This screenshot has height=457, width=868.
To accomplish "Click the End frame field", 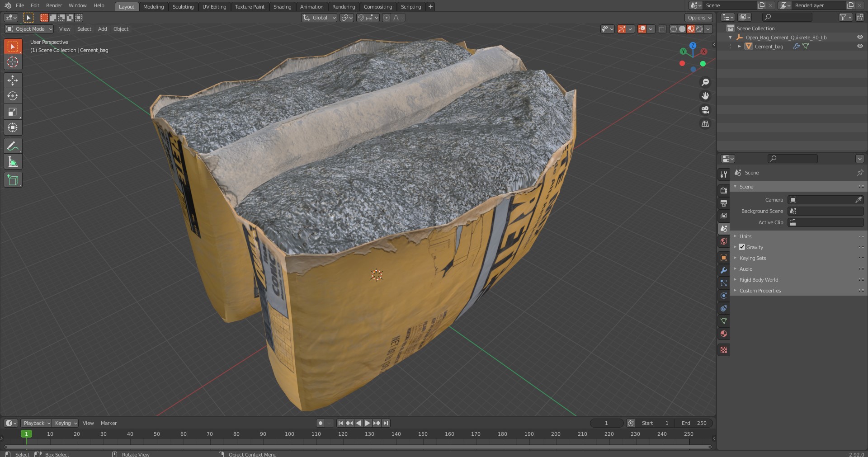I will coord(694,423).
